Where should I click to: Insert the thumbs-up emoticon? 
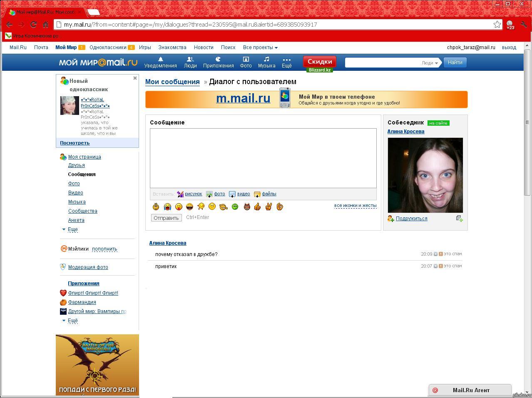(x=257, y=206)
